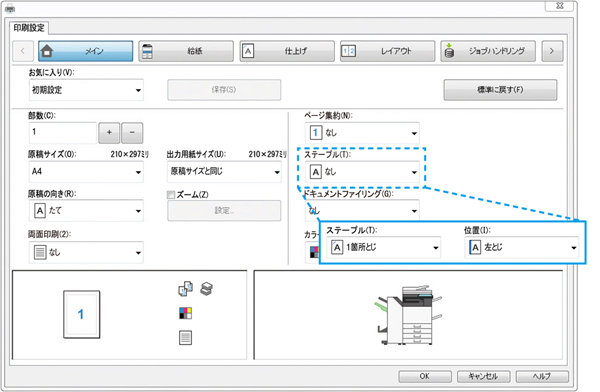Click the OK button

425,376
